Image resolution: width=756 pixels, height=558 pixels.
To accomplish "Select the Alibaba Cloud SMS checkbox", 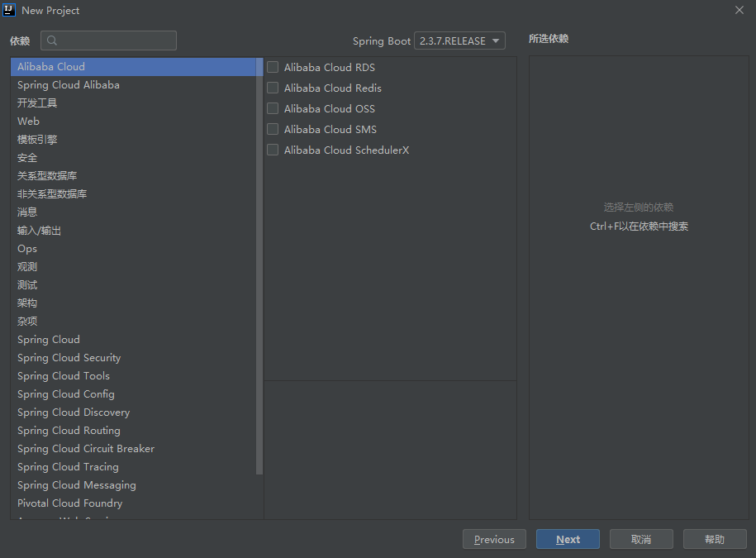I will pyautogui.click(x=273, y=130).
